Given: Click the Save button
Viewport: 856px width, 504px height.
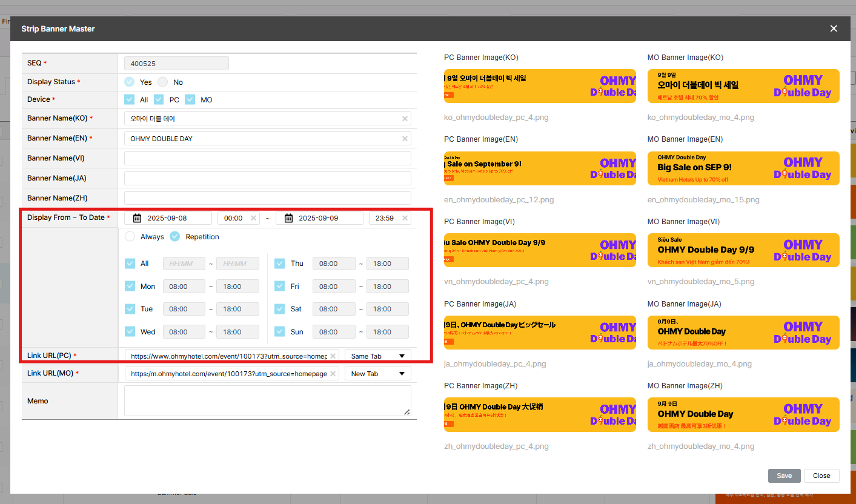Looking at the screenshot, I should click(784, 476).
